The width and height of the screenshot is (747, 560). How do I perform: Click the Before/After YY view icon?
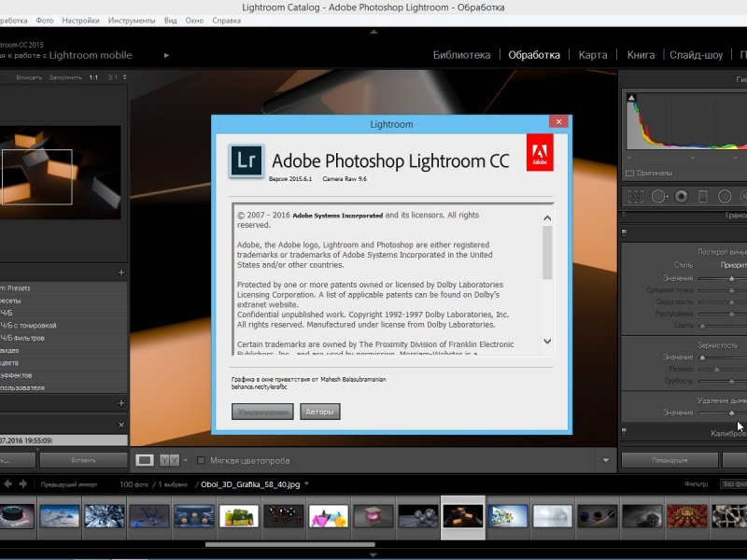coord(170,460)
